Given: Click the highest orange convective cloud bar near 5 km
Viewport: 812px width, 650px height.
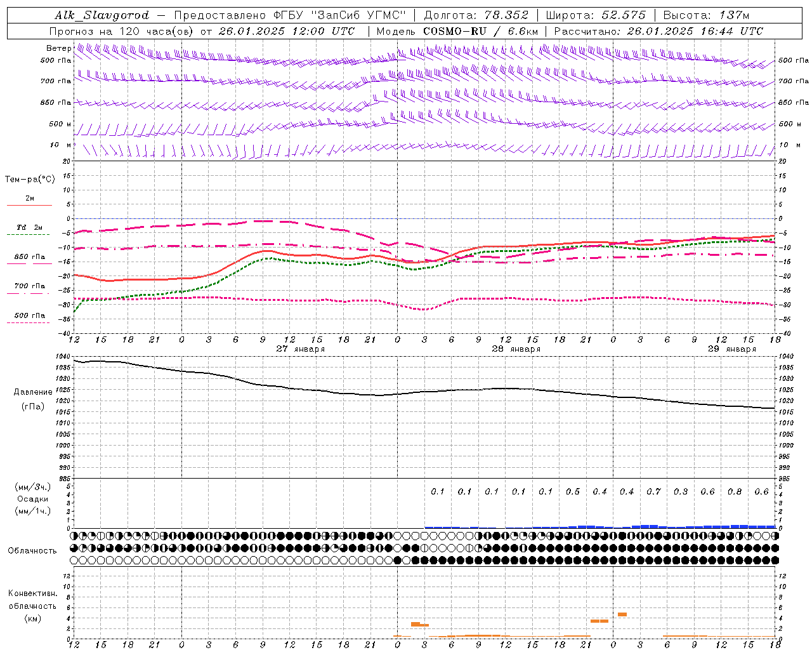Looking at the screenshot, I should coord(622,614).
